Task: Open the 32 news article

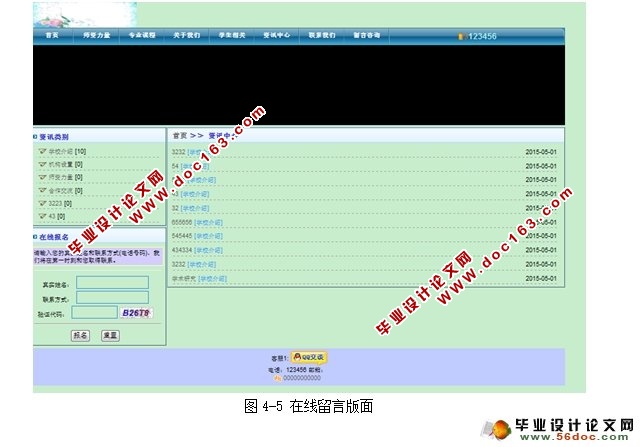Action: [x=175, y=208]
